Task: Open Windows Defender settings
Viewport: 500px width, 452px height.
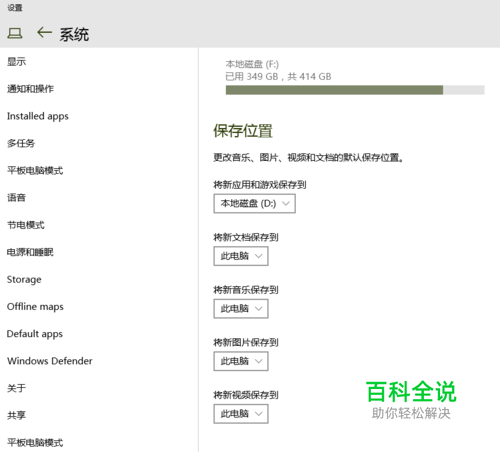Action: coord(50,361)
